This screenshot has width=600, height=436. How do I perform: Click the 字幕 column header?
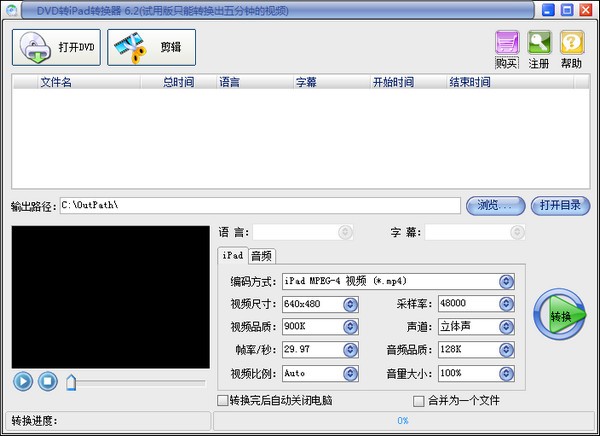pos(331,82)
